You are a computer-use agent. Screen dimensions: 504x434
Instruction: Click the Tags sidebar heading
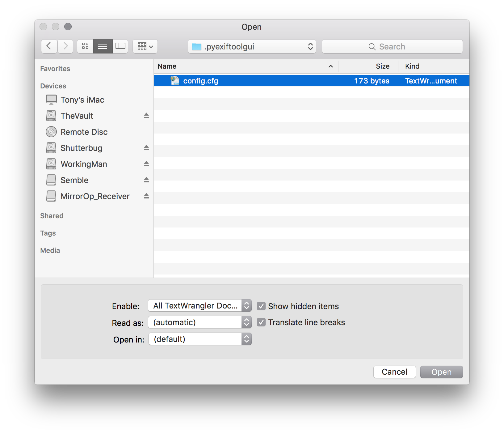[48, 233]
